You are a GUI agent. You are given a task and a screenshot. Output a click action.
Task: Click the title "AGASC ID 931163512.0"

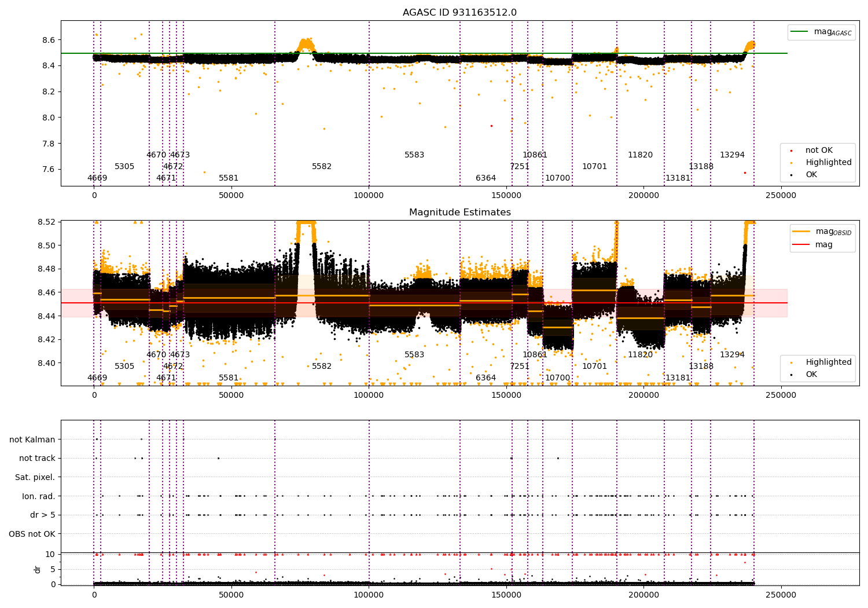(x=459, y=13)
